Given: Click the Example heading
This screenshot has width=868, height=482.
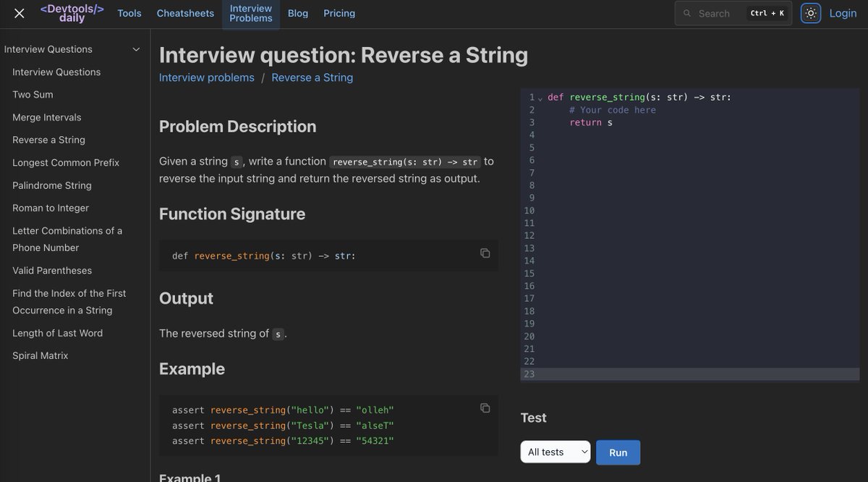Looking at the screenshot, I should click(x=192, y=368).
